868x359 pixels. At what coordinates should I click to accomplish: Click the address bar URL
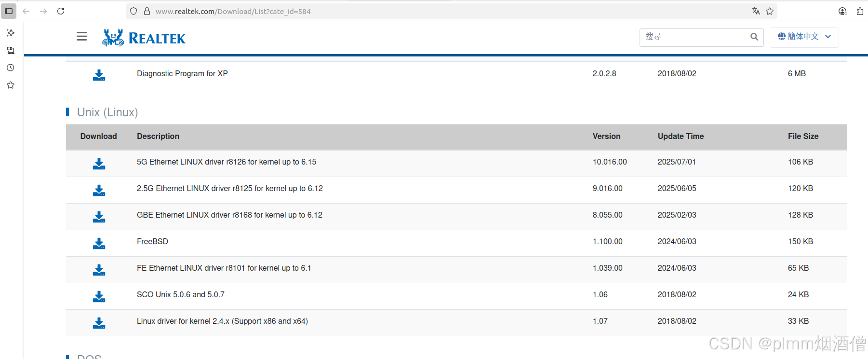click(233, 11)
